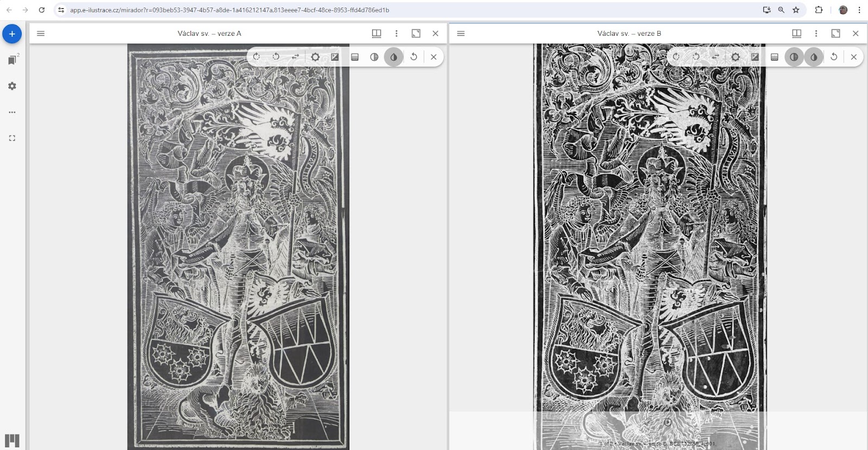The image size is (868, 450).
Task: Rotate verze B image left
Action: (x=695, y=56)
